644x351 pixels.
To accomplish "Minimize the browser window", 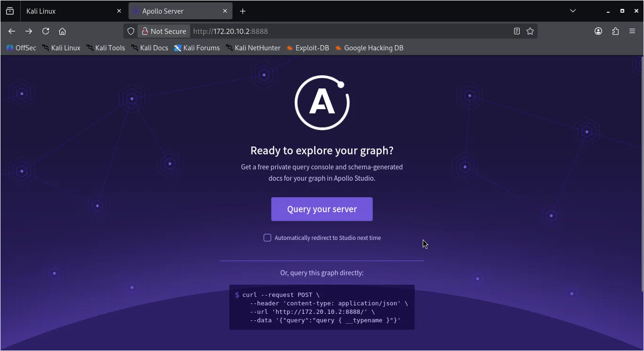I will [608, 11].
